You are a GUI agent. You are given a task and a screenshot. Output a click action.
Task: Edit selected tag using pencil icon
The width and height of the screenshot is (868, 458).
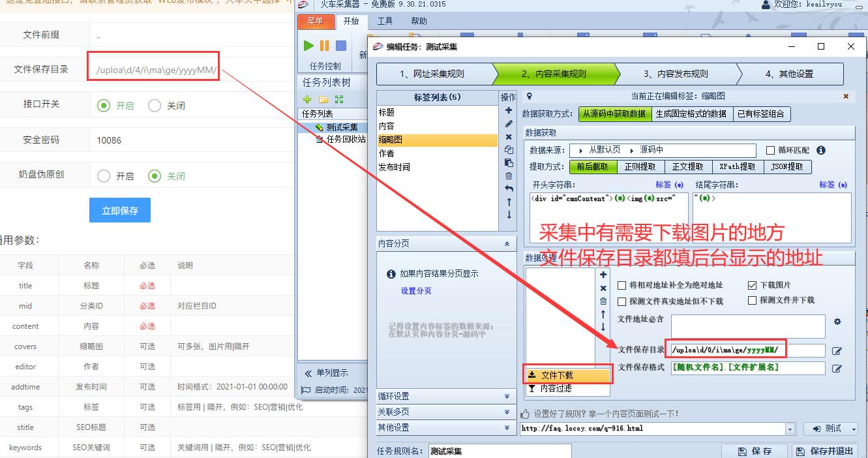point(509,123)
